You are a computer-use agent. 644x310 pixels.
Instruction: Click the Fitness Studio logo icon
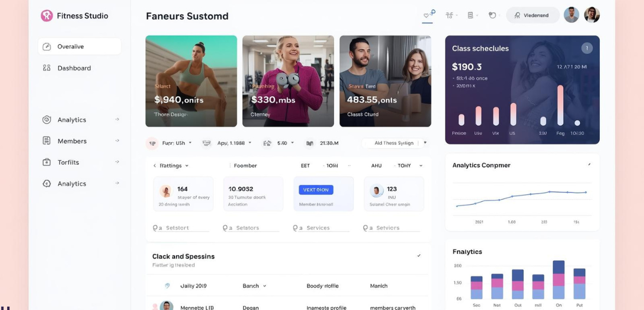tap(47, 16)
